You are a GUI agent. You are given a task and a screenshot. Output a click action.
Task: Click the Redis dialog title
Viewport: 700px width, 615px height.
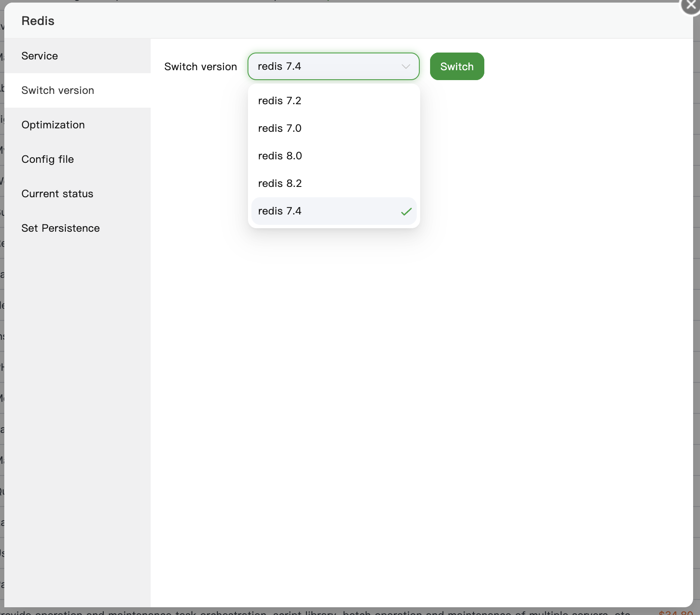pos(38,21)
